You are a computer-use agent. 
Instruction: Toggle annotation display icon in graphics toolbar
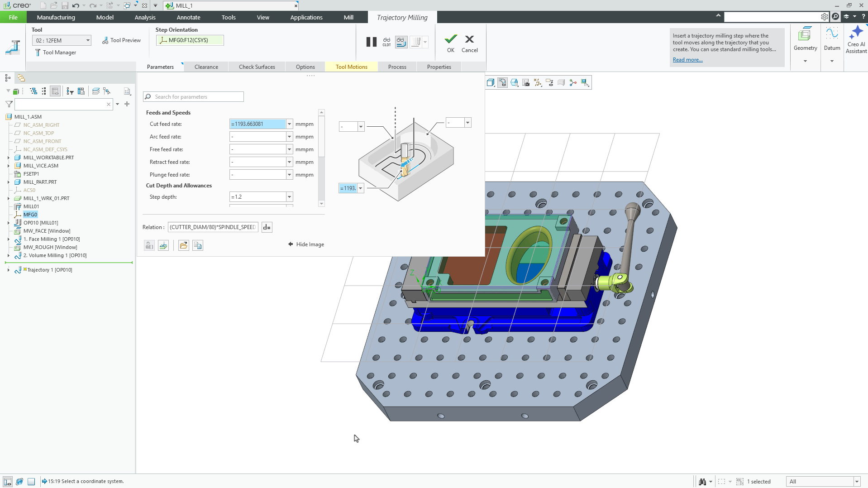(549, 82)
